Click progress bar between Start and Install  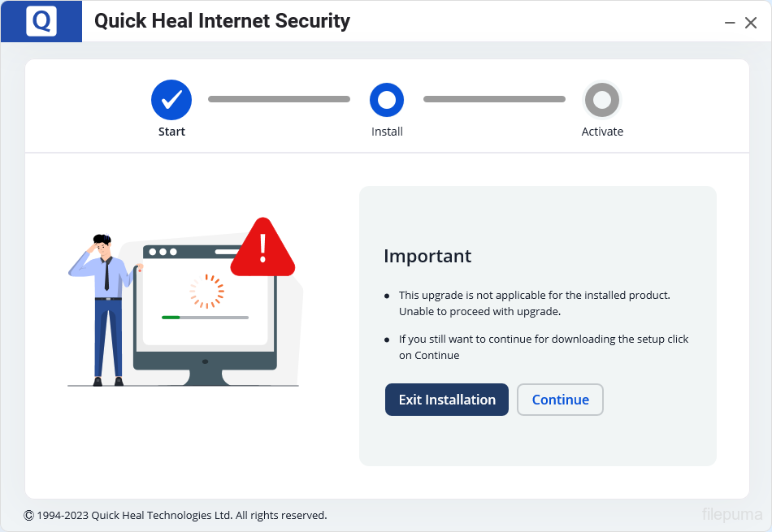pyautogui.click(x=279, y=99)
